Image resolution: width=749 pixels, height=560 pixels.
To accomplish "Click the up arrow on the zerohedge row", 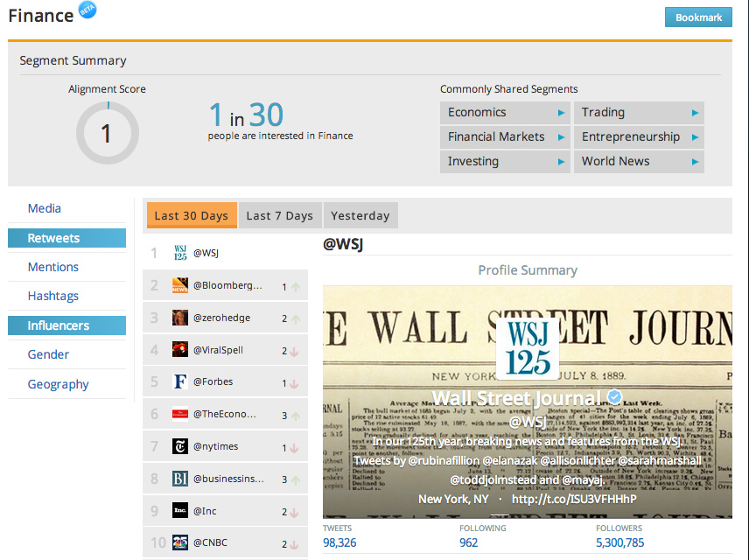I will coord(296,319).
